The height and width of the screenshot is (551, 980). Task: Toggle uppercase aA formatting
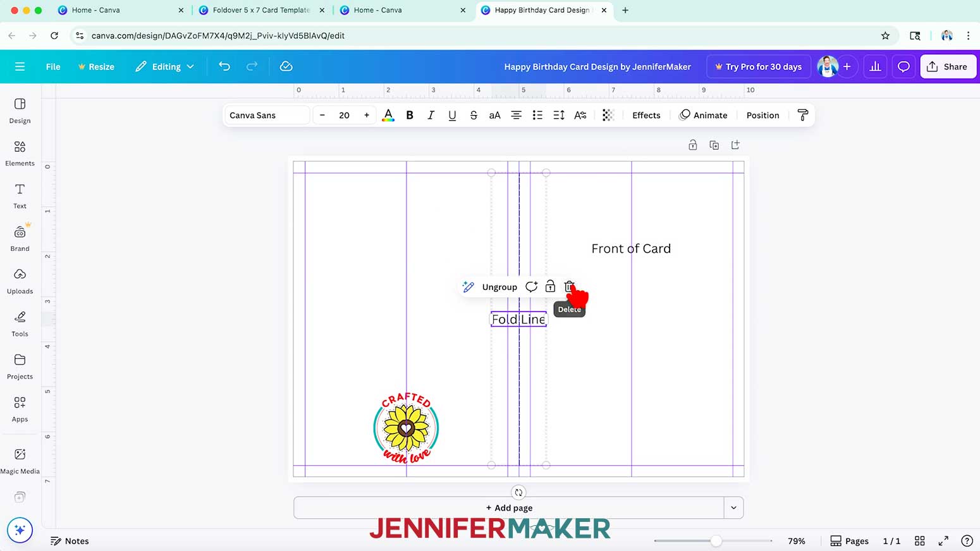(x=494, y=115)
